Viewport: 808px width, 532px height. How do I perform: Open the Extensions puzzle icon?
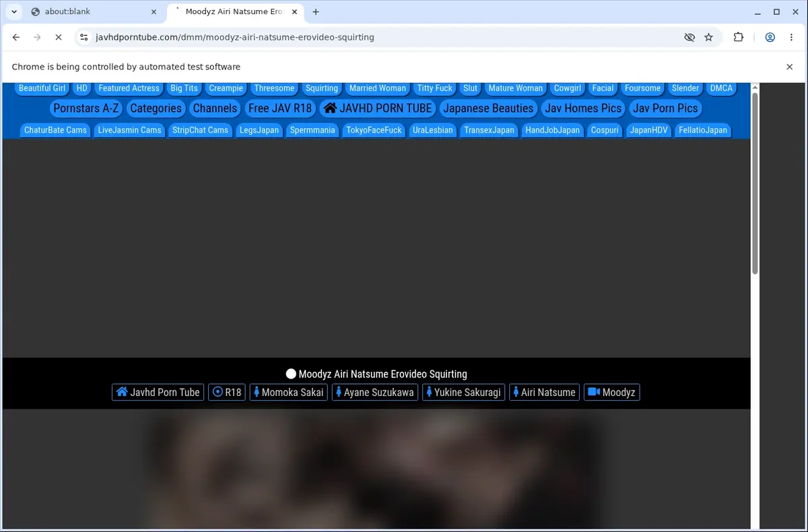click(x=739, y=37)
